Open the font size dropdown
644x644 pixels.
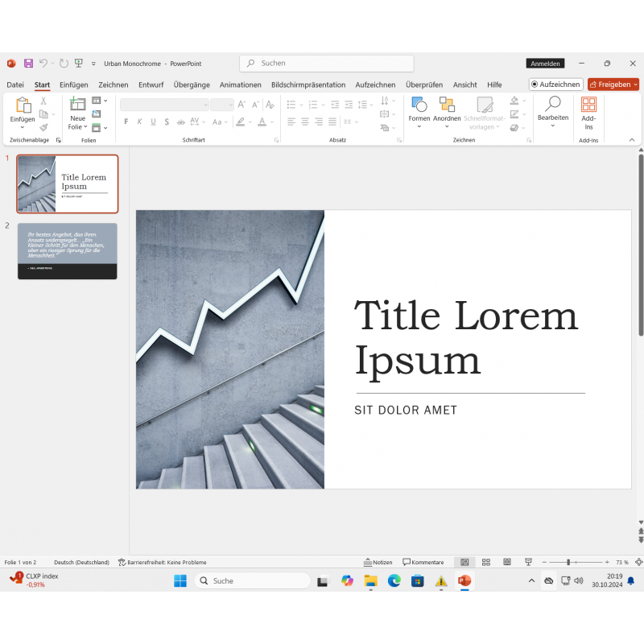(x=229, y=105)
